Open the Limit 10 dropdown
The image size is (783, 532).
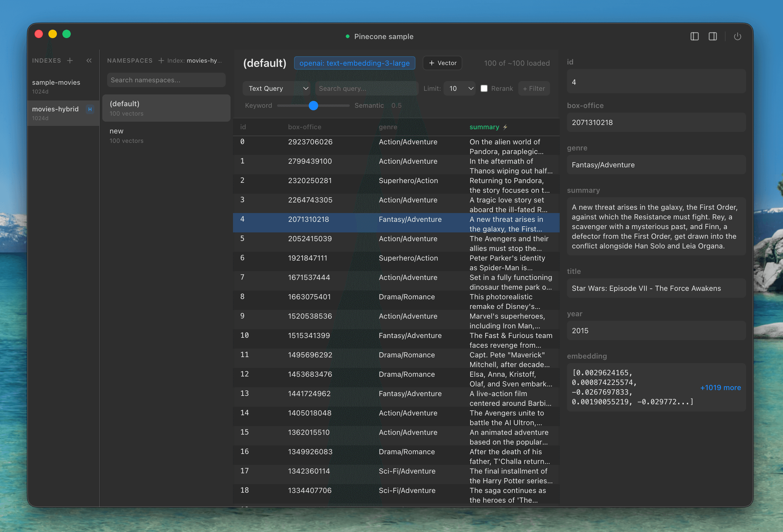coord(459,89)
